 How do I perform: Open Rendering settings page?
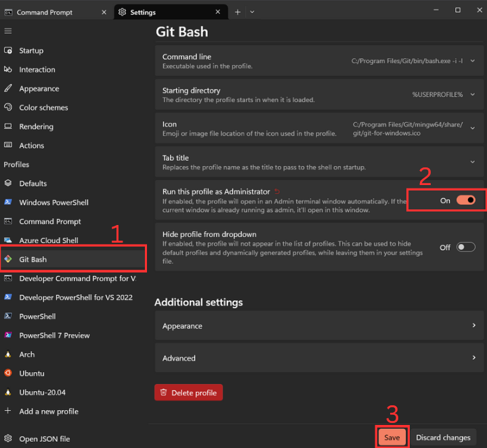tap(73, 126)
